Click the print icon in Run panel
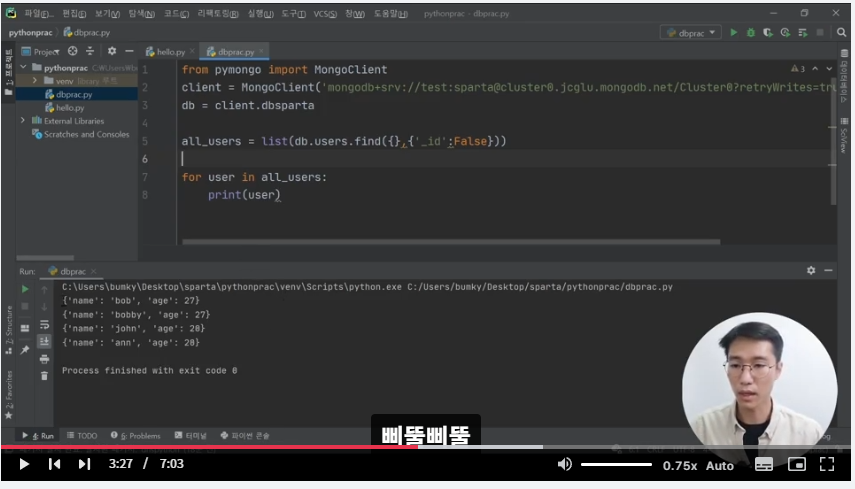Image resolution: width=855 pixels, height=489 pixels. pos(44,359)
